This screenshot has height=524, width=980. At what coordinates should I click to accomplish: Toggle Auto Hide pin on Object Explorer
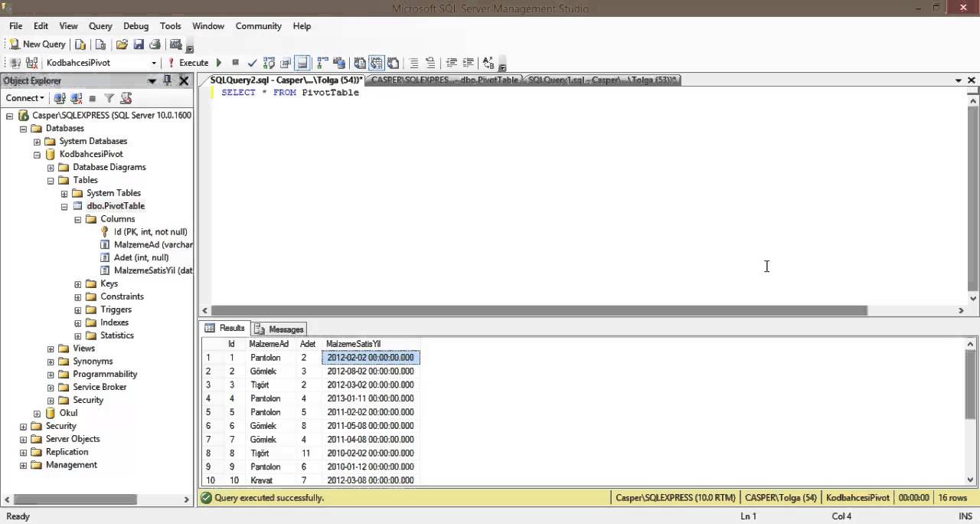point(168,80)
